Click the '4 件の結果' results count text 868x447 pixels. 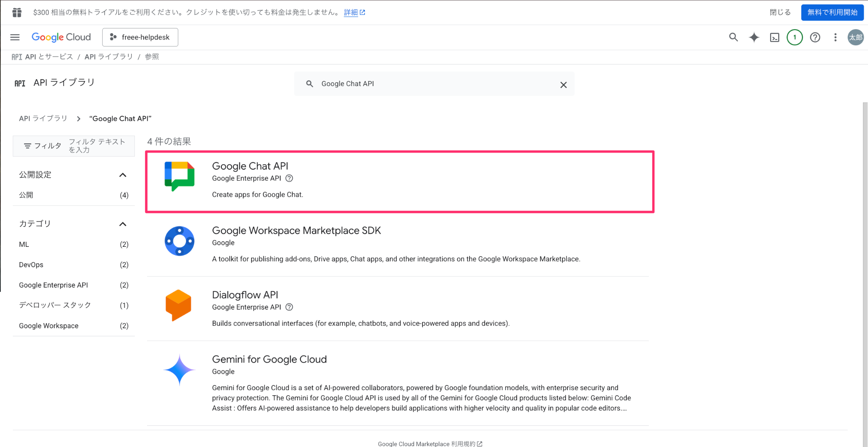coord(169,141)
